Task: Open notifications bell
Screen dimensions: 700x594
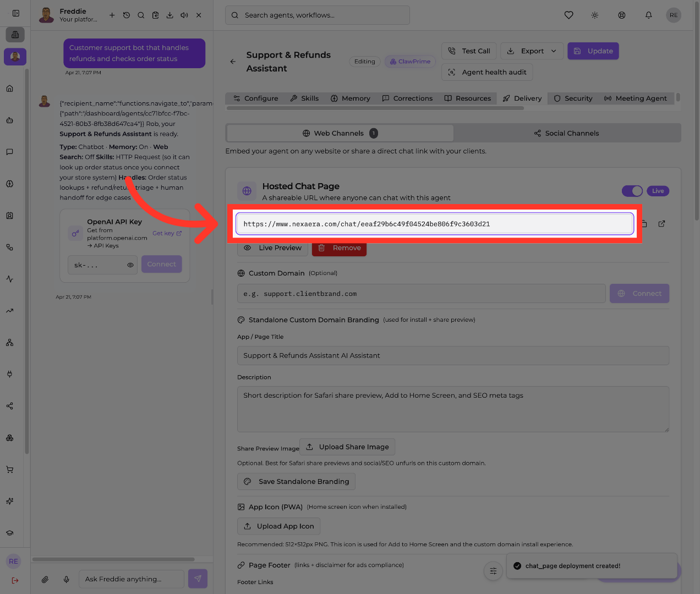Action: click(649, 15)
